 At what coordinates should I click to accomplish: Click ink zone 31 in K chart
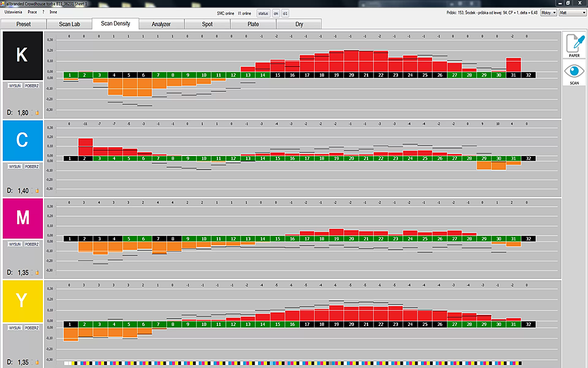[513, 75]
